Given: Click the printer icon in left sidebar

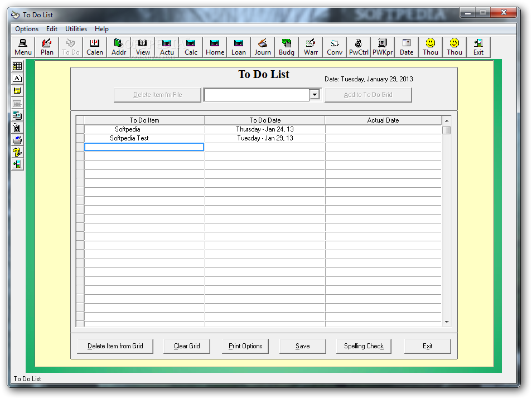Looking at the screenshot, I should click(x=17, y=140).
